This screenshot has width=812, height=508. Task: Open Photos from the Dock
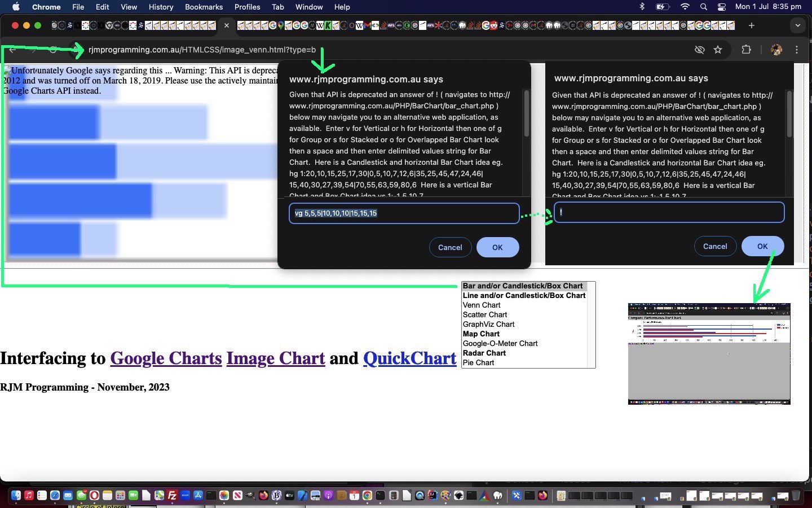(x=224, y=496)
